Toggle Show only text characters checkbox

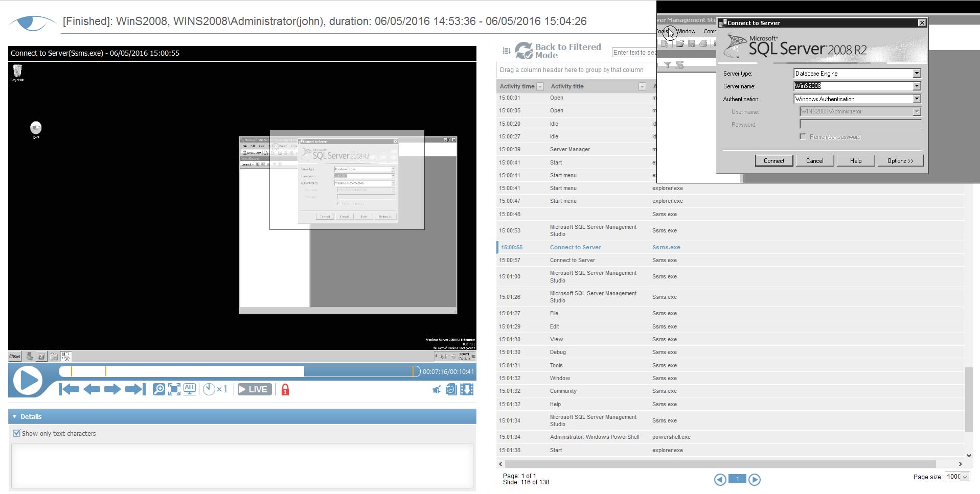[x=16, y=433]
